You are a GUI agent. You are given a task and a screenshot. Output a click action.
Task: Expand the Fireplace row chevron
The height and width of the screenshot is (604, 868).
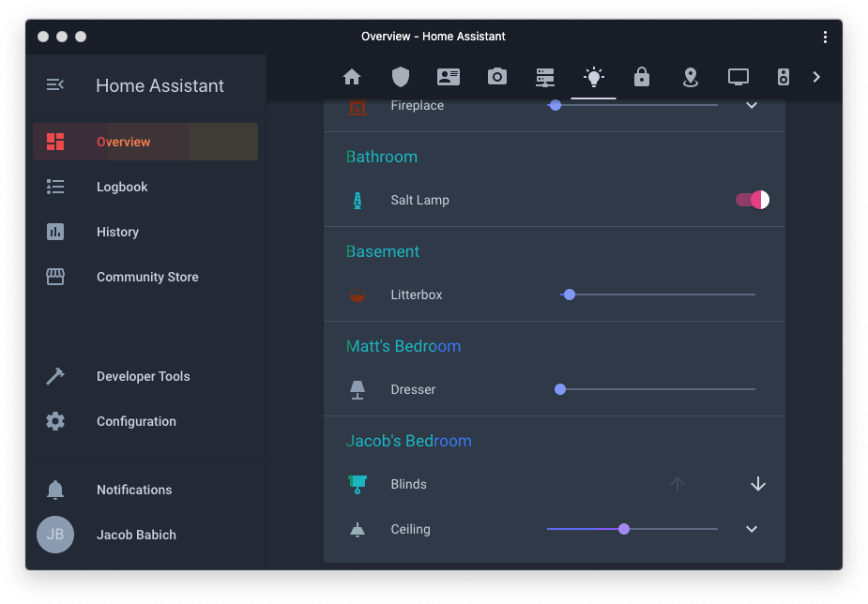click(752, 105)
